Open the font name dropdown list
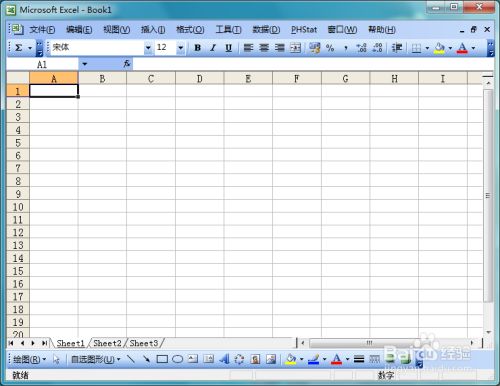The image size is (500, 386). coord(148,48)
